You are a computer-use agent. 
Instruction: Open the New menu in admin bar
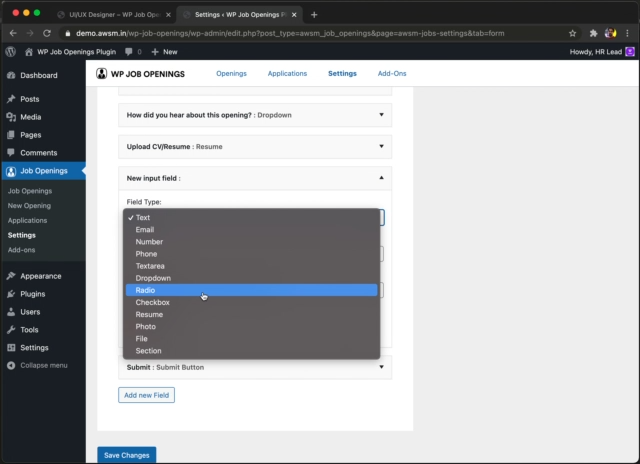click(x=164, y=52)
